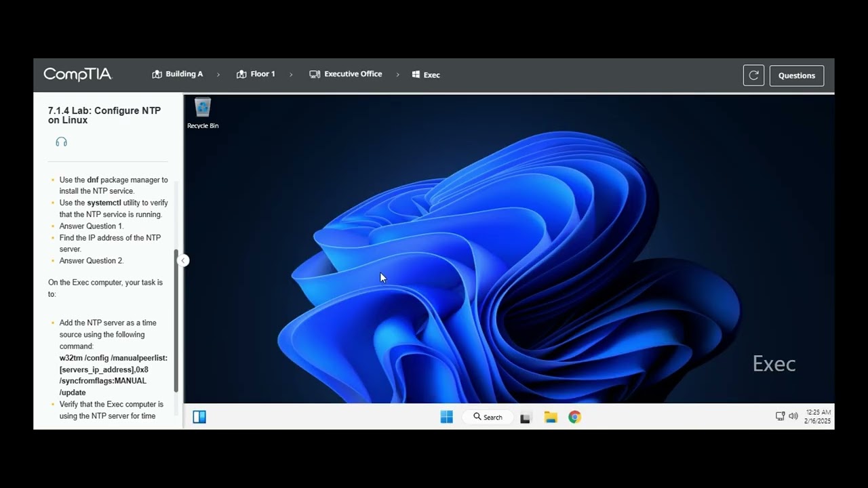Open the volume speaker tray icon

click(x=793, y=416)
